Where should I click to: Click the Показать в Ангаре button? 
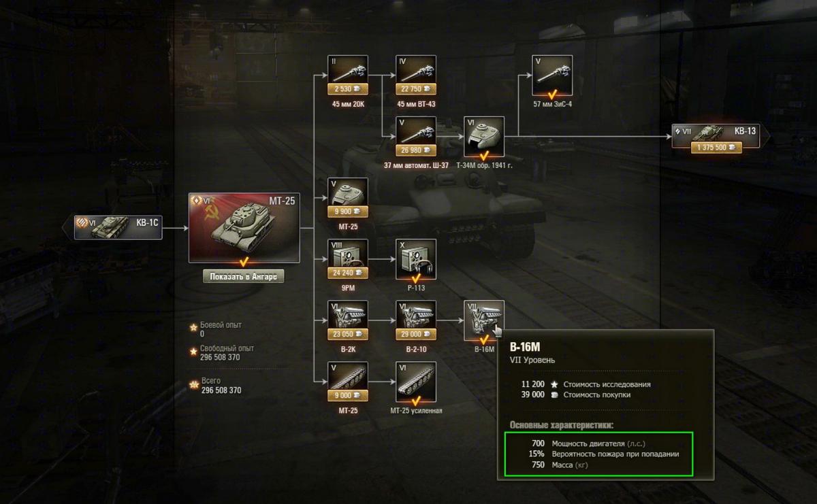(243, 277)
